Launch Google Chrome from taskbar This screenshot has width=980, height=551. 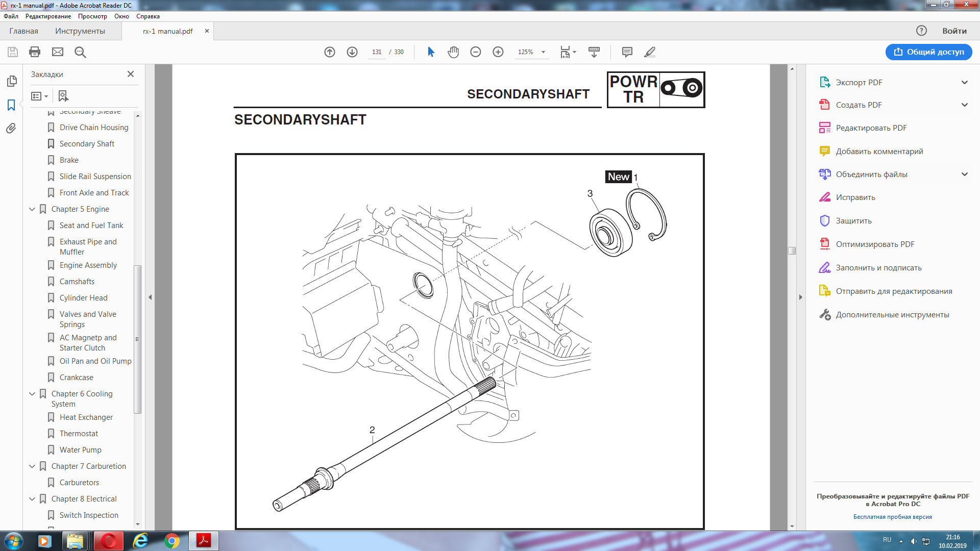click(x=171, y=541)
